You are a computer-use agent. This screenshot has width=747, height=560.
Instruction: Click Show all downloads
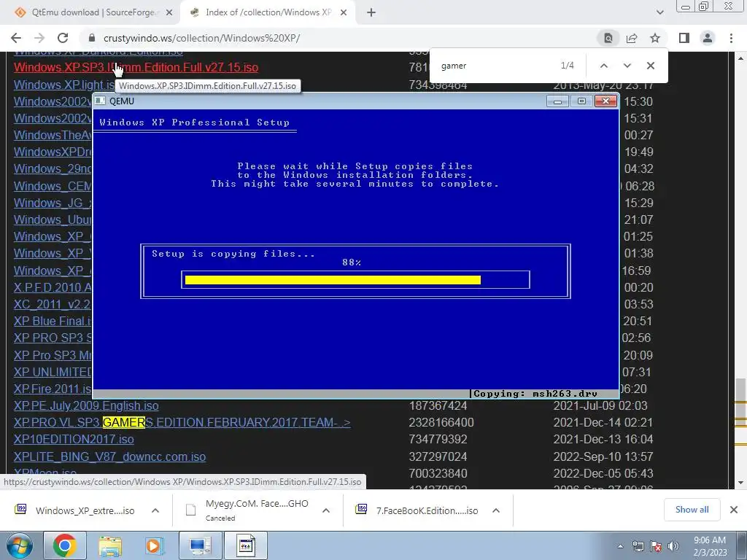pos(692,510)
